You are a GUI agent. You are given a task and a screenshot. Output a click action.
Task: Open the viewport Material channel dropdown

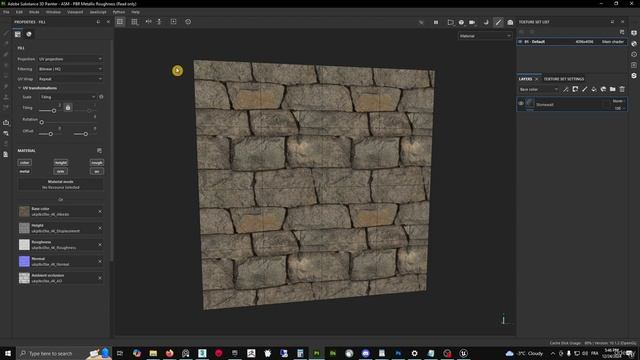point(484,36)
